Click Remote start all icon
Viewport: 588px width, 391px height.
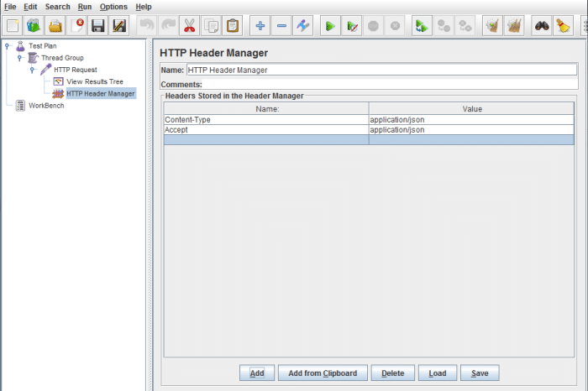pos(422,26)
